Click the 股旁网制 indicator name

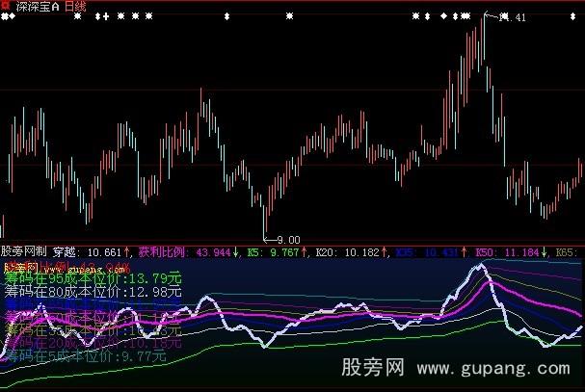(x=24, y=251)
